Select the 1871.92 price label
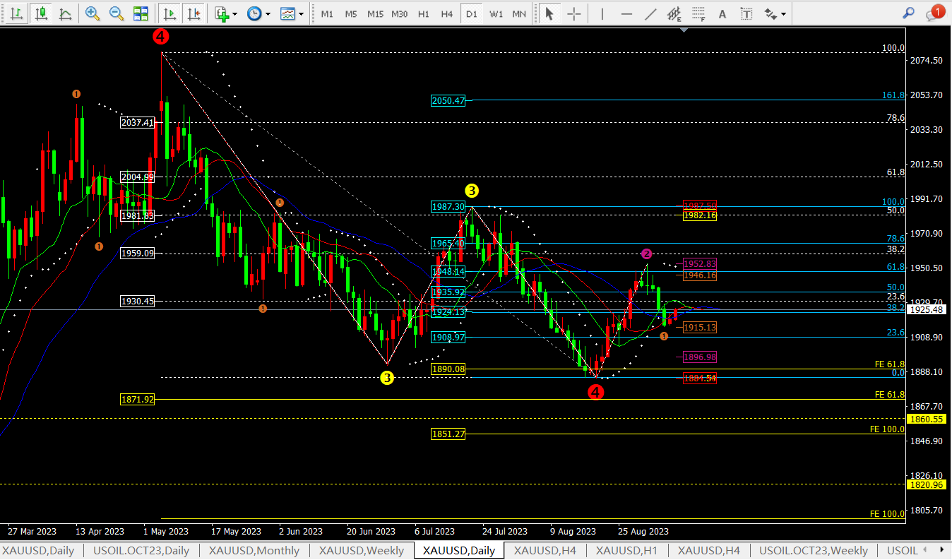Viewport: 952px width, 560px height. tap(138, 400)
